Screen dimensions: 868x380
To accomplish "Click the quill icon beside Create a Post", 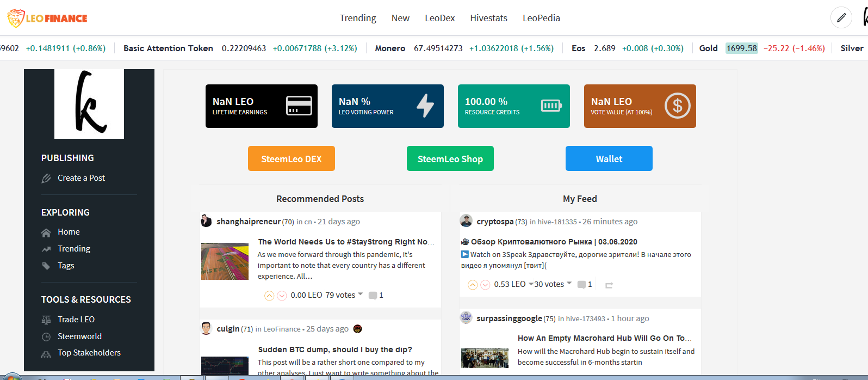I will point(46,178).
